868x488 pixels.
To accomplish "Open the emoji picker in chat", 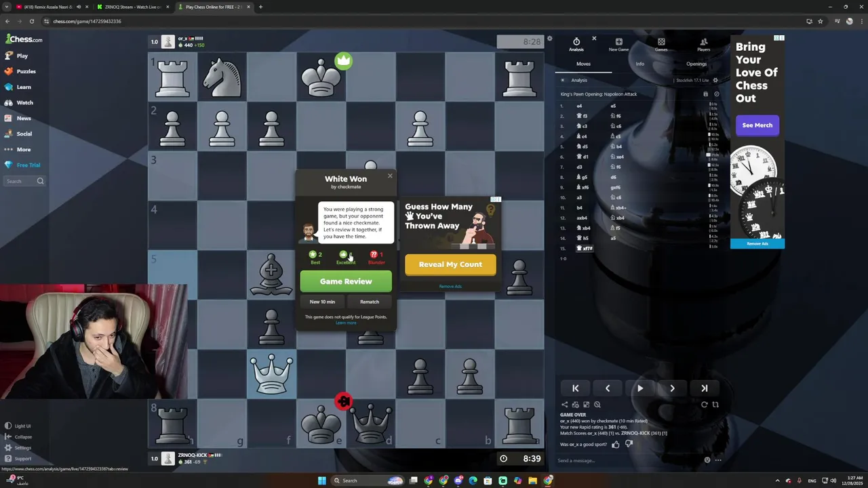I will 707,460.
